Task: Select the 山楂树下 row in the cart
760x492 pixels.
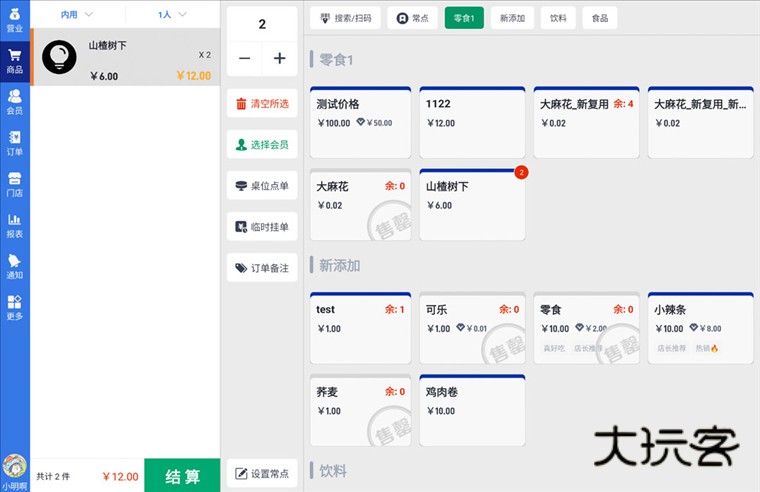Action: coord(126,57)
